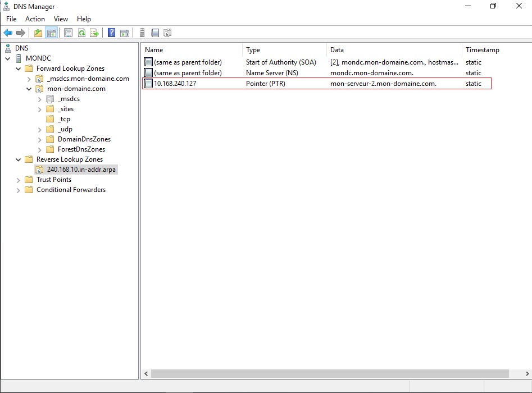Click the SOA record icon

(148, 62)
